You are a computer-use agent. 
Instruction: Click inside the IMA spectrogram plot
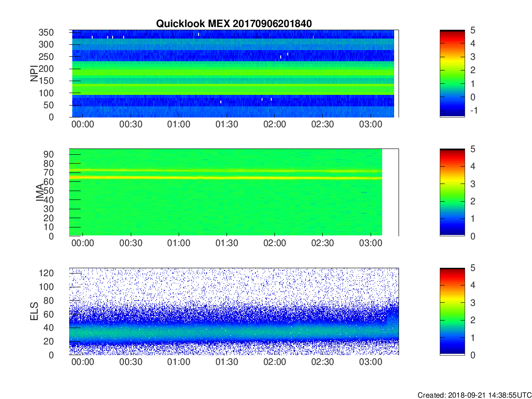(234, 192)
